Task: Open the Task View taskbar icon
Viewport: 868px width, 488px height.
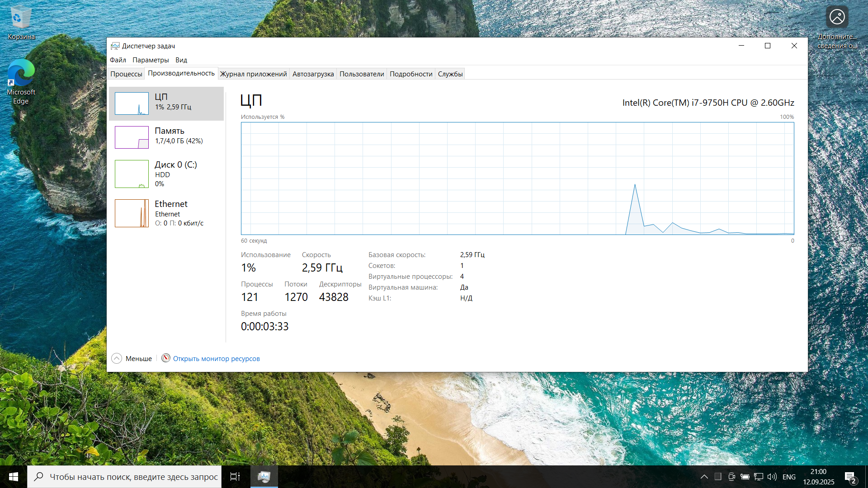Action: click(235, 477)
